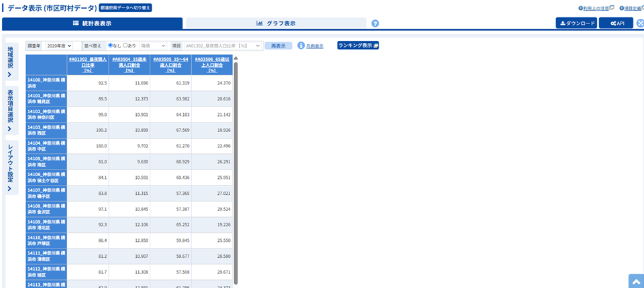Open the 調査年 2020年度 year dropdown
The width and height of the screenshot is (644, 288).
coord(58,46)
